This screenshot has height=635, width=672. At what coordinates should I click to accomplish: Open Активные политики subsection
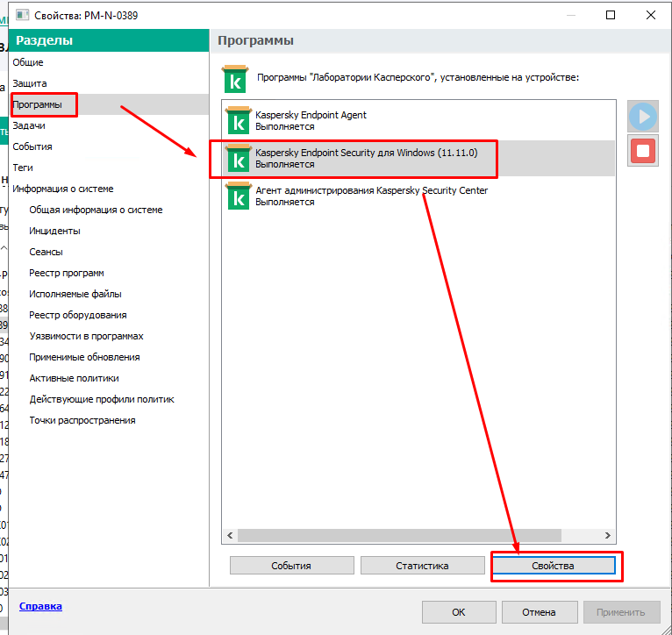pyautogui.click(x=75, y=377)
